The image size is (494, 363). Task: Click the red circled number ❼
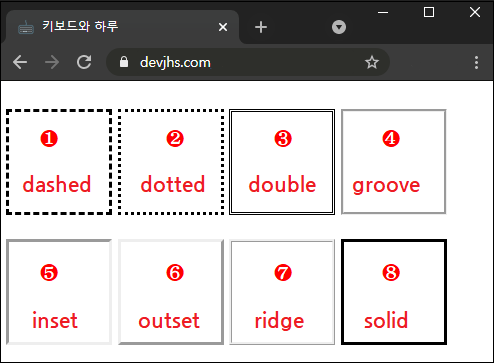coord(283,272)
